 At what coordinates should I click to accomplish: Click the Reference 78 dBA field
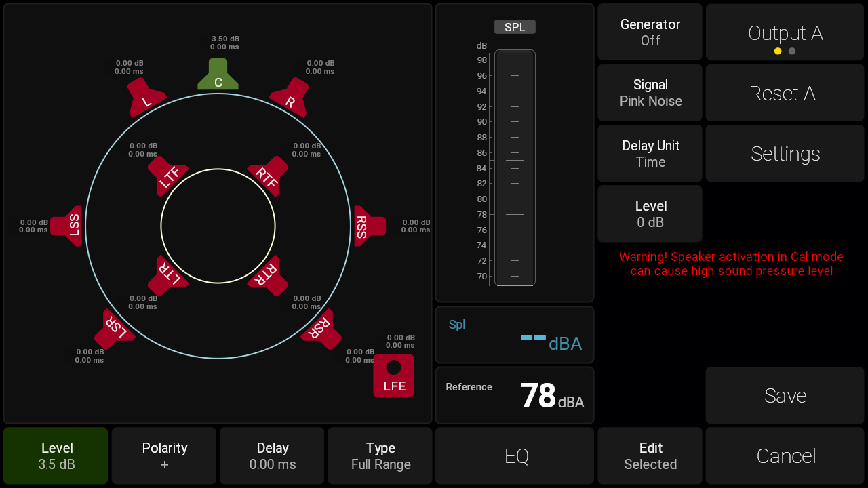(514, 395)
